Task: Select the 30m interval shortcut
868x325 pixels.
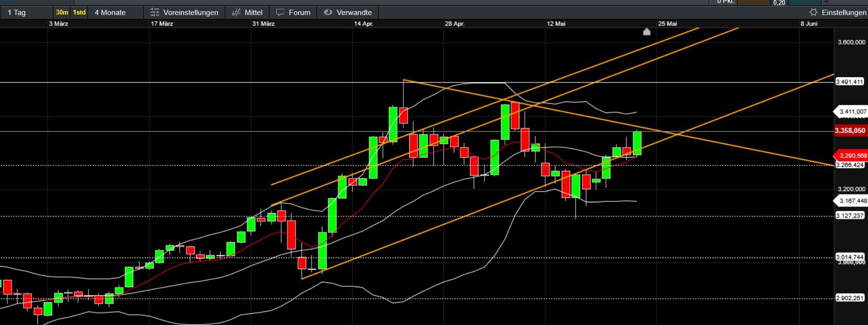Action: pos(62,13)
